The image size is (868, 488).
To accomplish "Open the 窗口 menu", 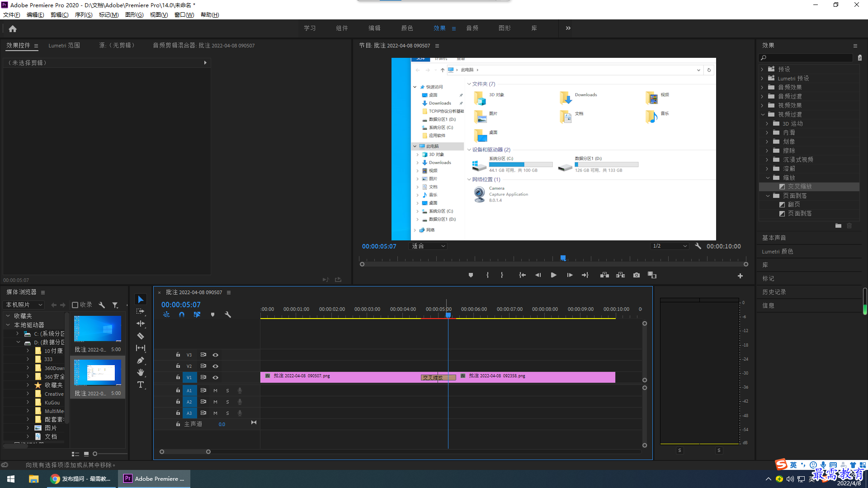I will point(184,15).
